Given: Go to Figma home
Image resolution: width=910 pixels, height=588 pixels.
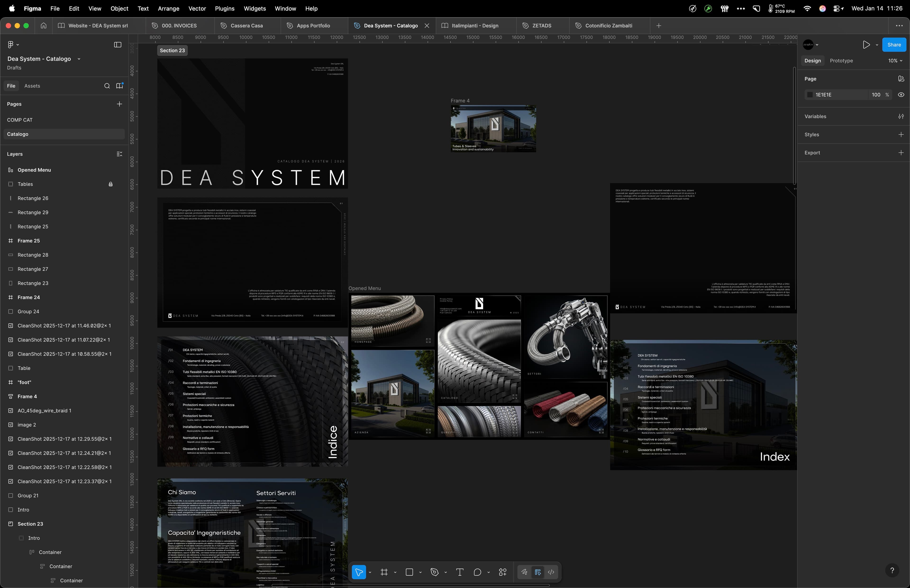Looking at the screenshot, I should pos(44,26).
